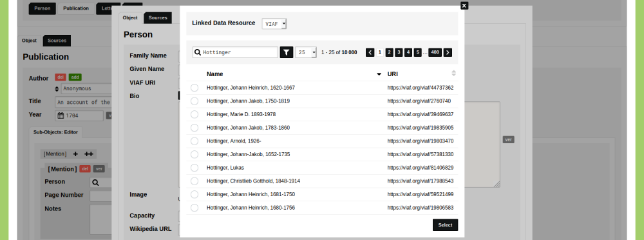Screen dimensions: 644x240
Task: Click red del button next to Author
Action: (61, 77)
